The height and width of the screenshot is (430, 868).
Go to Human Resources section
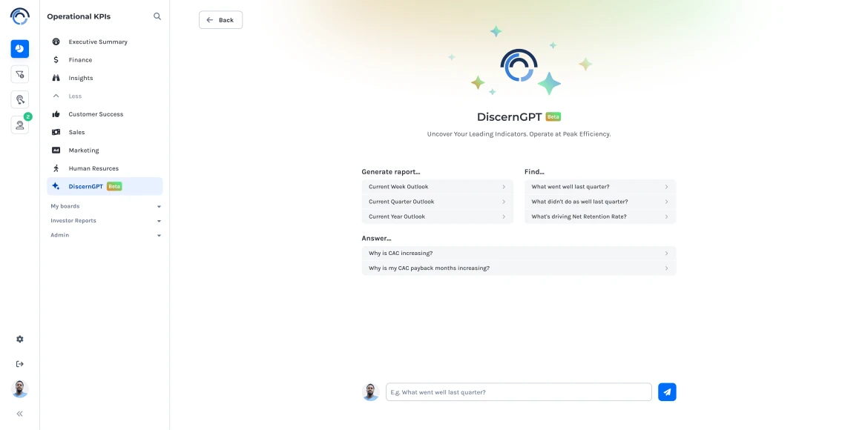coord(93,168)
